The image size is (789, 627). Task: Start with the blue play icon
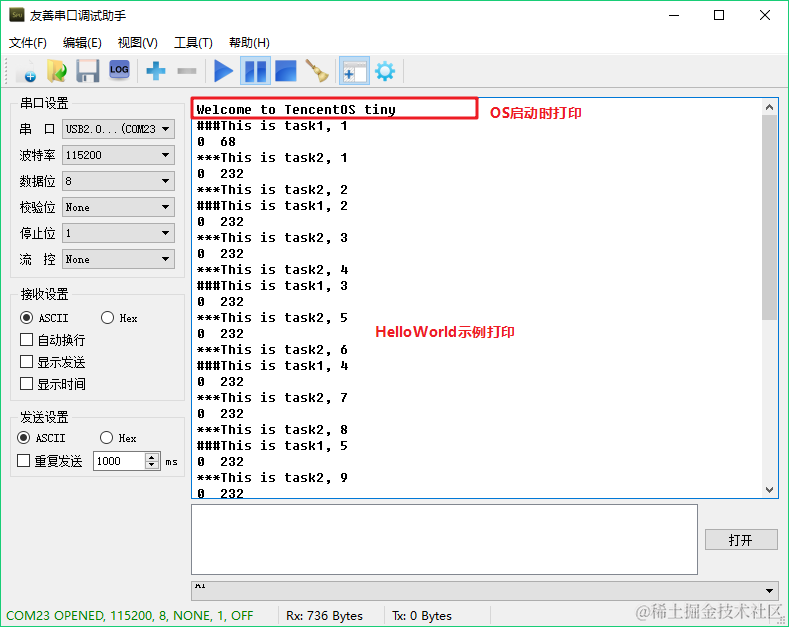pyautogui.click(x=223, y=71)
